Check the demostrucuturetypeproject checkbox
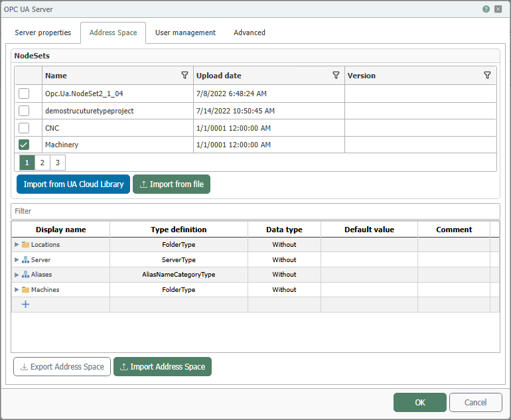The image size is (511, 420). click(x=24, y=111)
